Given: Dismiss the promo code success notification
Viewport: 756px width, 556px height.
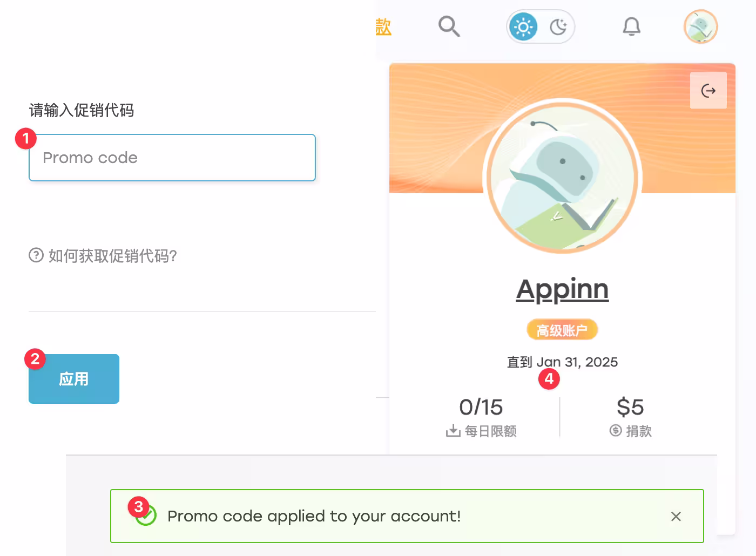Looking at the screenshot, I should coord(676,517).
